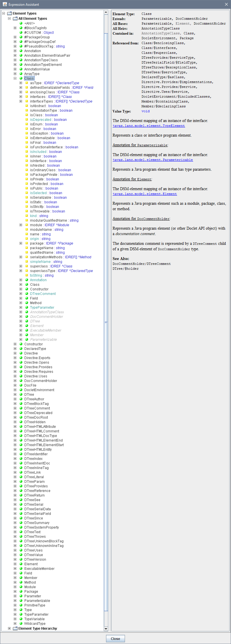
Task: Click the Close button
Action: point(115,639)
